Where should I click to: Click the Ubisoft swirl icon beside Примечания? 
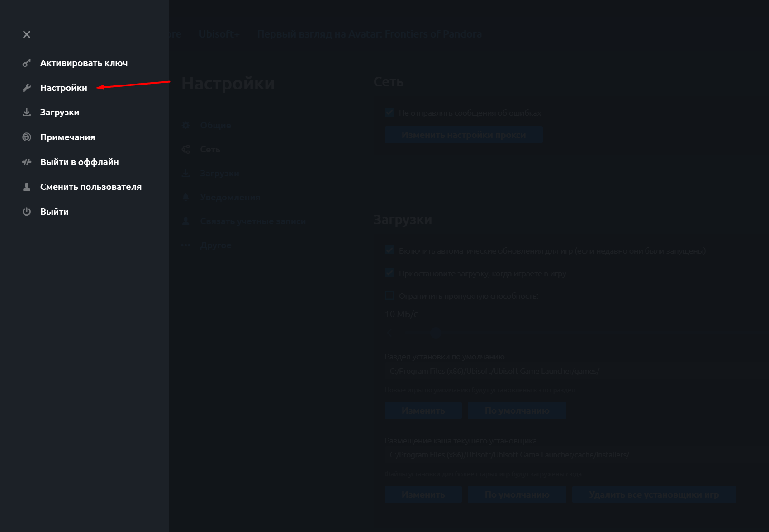point(27,137)
